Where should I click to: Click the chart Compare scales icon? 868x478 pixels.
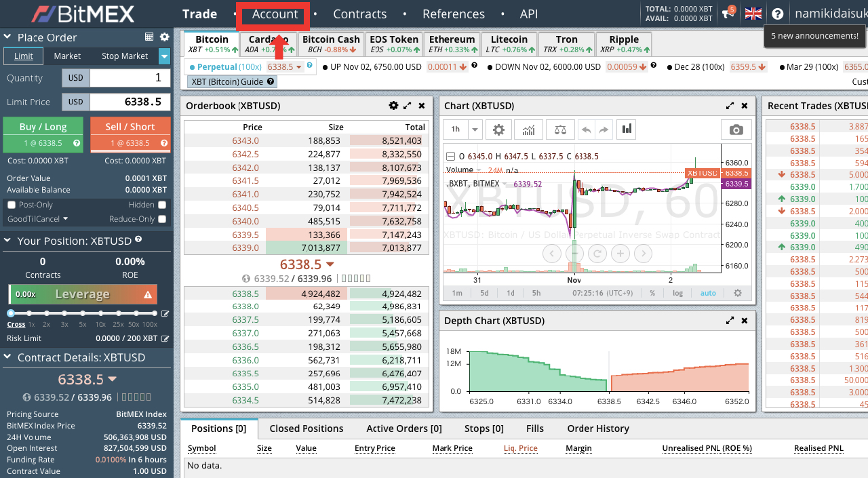click(559, 130)
